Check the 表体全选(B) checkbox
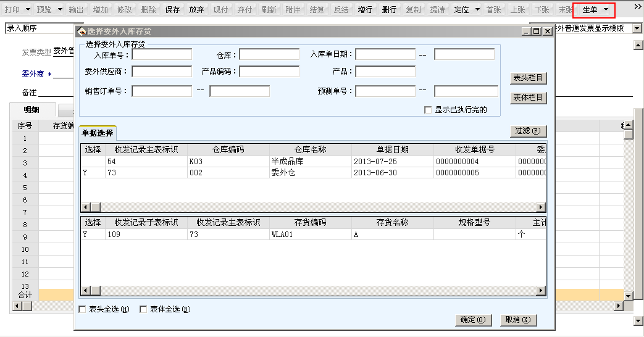Image resolution: width=644 pixels, height=337 pixels. (x=143, y=309)
